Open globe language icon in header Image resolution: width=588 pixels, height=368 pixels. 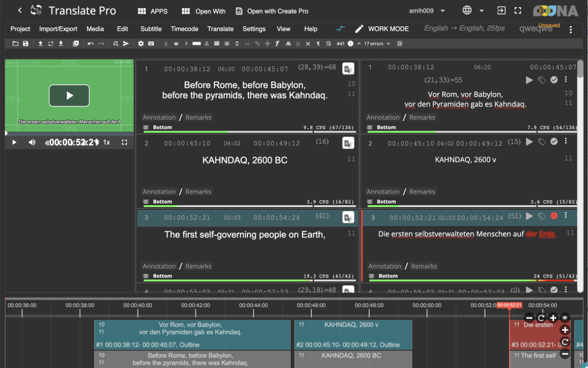tap(467, 11)
